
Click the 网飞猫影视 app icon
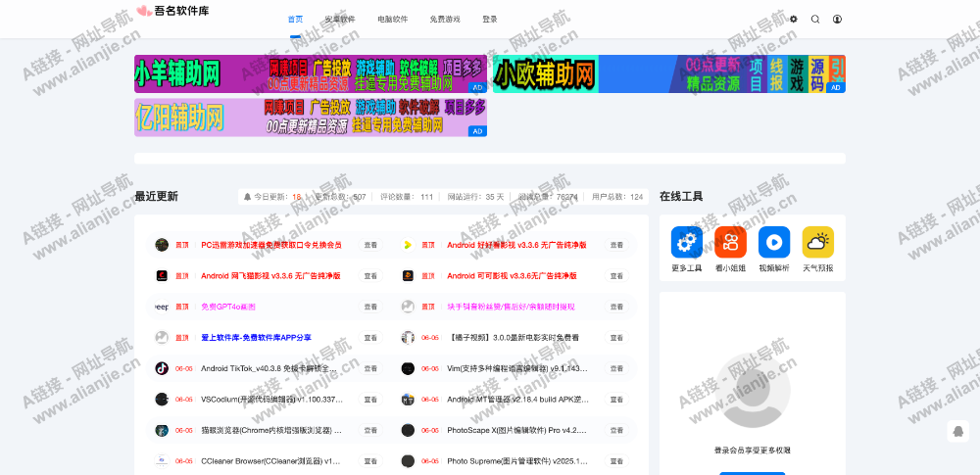point(162,275)
